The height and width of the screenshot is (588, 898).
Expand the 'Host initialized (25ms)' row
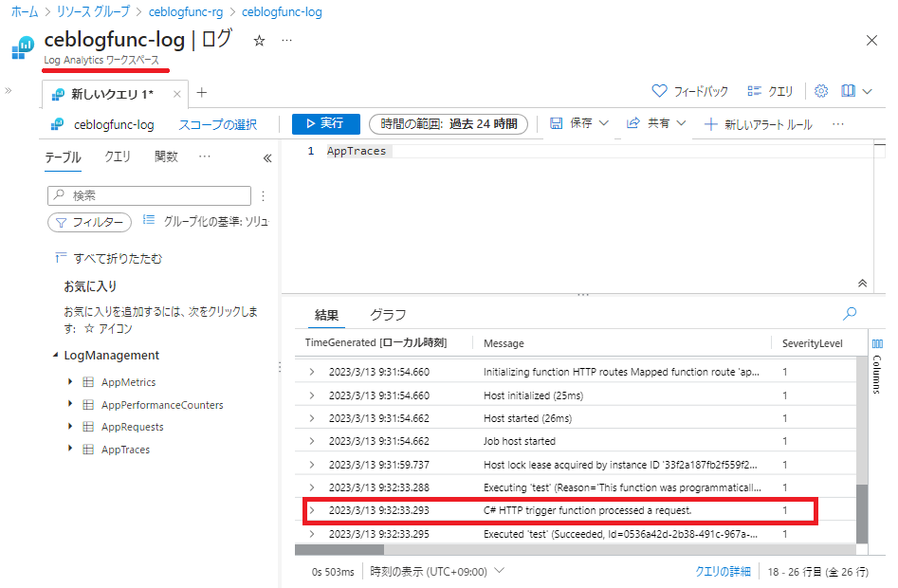(x=312, y=395)
